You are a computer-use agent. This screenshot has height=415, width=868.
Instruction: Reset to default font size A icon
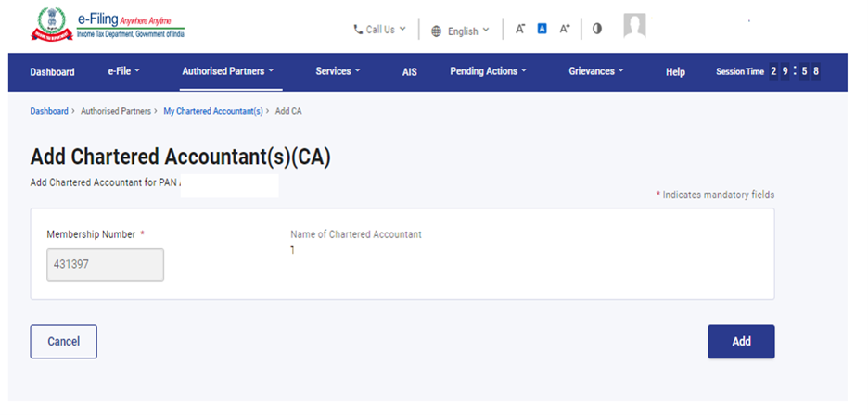542,29
